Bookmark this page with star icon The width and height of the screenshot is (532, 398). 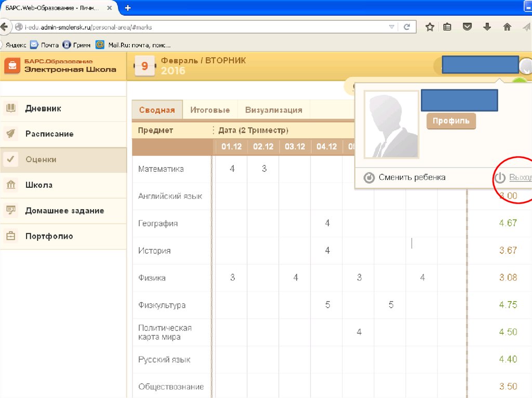click(x=430, y=27)
